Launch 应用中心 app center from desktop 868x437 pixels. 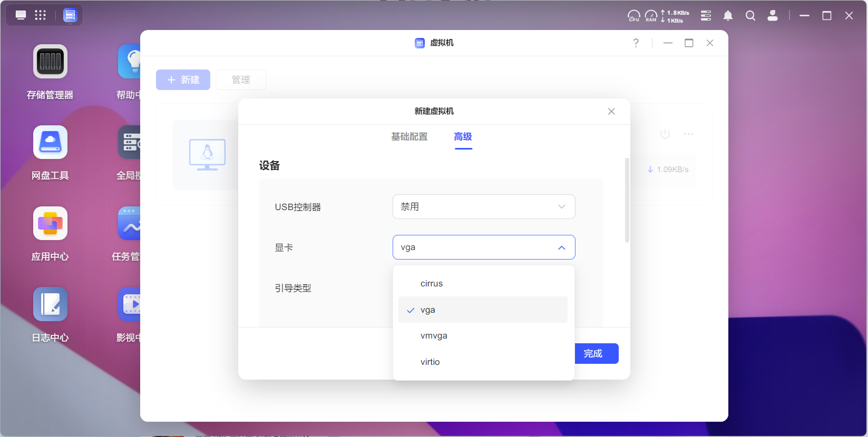click(50, 223)
